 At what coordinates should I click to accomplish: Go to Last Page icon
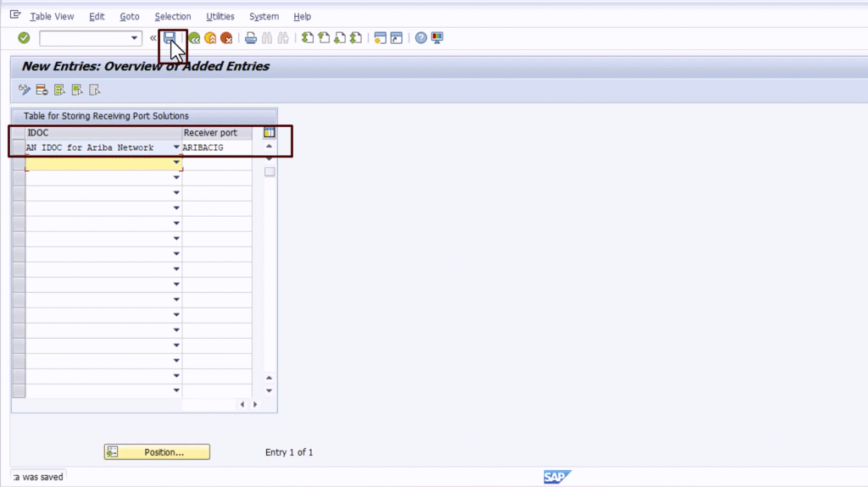coord(356,37)
